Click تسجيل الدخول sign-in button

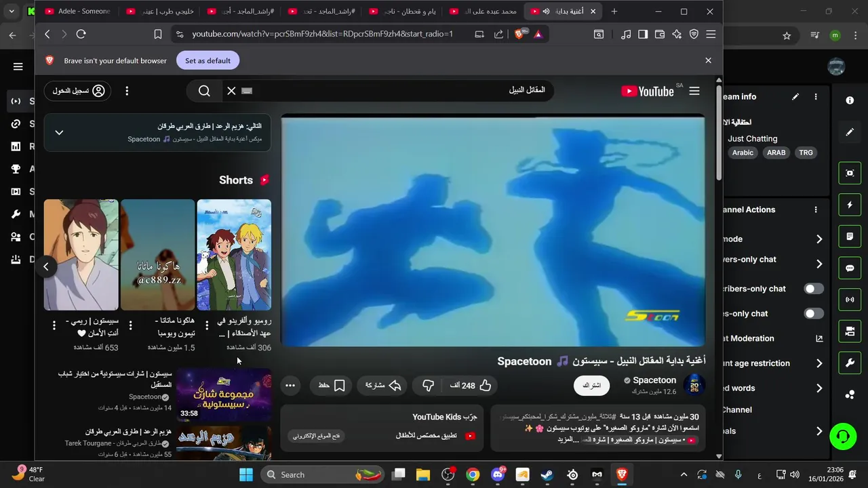click(x=77, y=91)
